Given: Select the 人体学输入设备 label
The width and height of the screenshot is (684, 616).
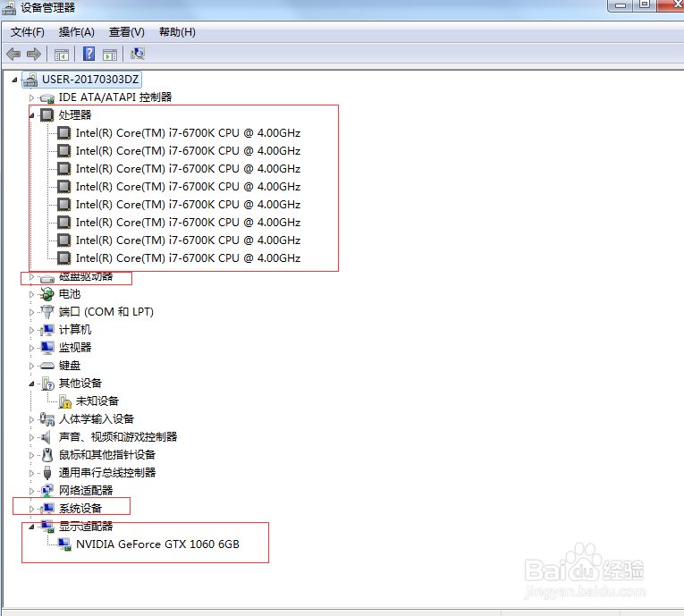Looking at the screenshot, I should tap(97, 419).
